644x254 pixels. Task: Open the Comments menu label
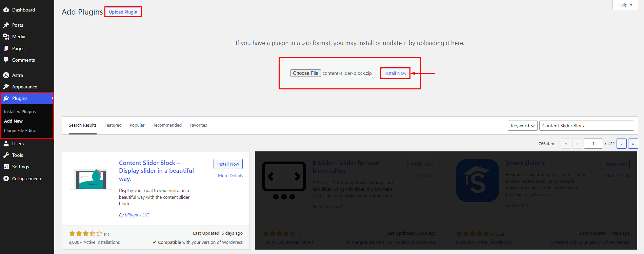pos(23,60)
